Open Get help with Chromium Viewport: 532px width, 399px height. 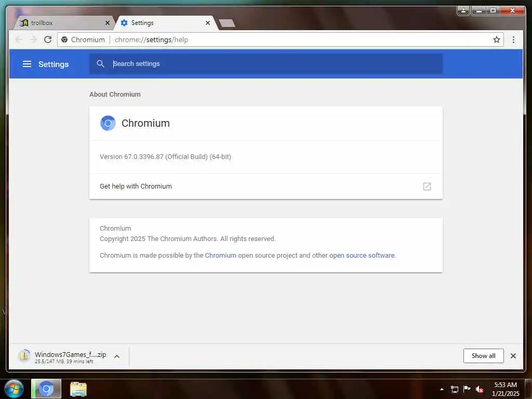(266, 187)
